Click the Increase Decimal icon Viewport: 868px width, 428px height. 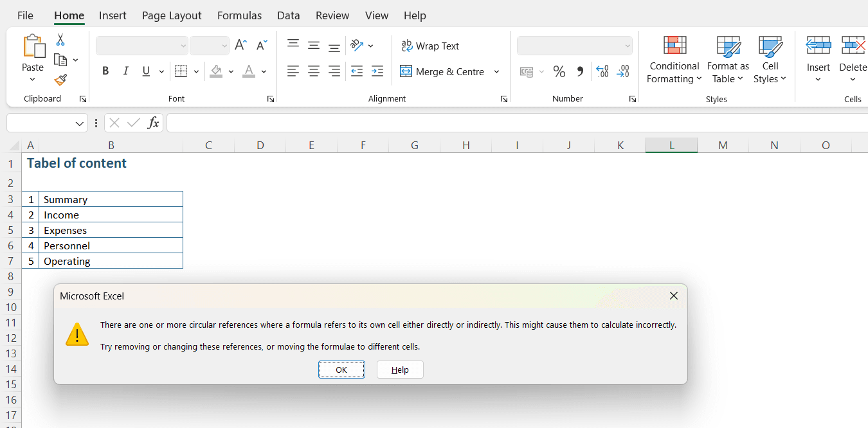[602, 72]
